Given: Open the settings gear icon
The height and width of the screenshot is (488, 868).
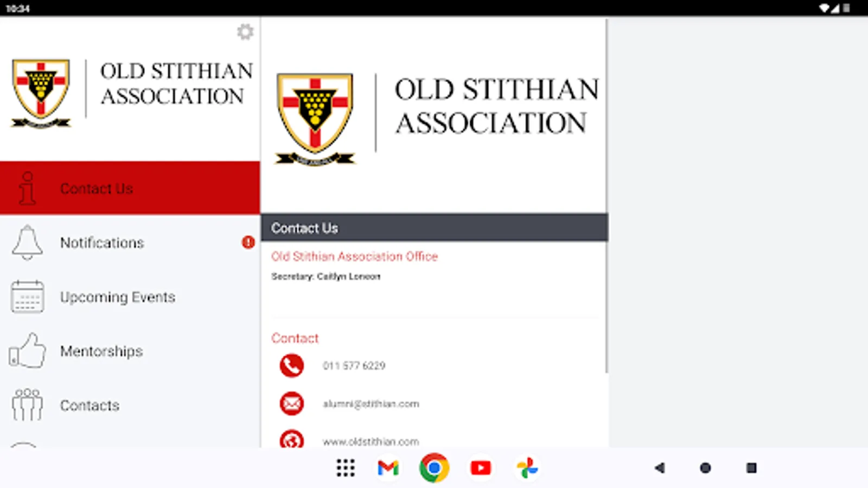Looking at the screenshot, I should [245, 32].
